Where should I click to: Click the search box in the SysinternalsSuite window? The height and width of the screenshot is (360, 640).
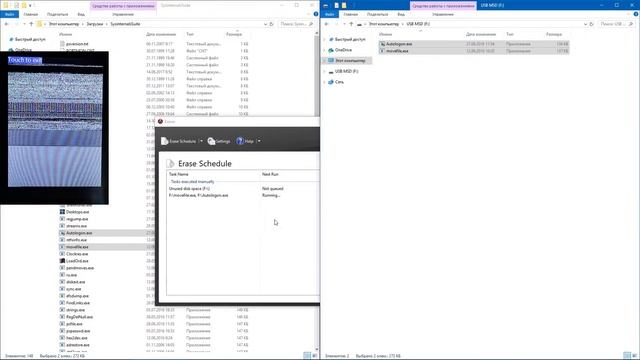click(297, 24)
